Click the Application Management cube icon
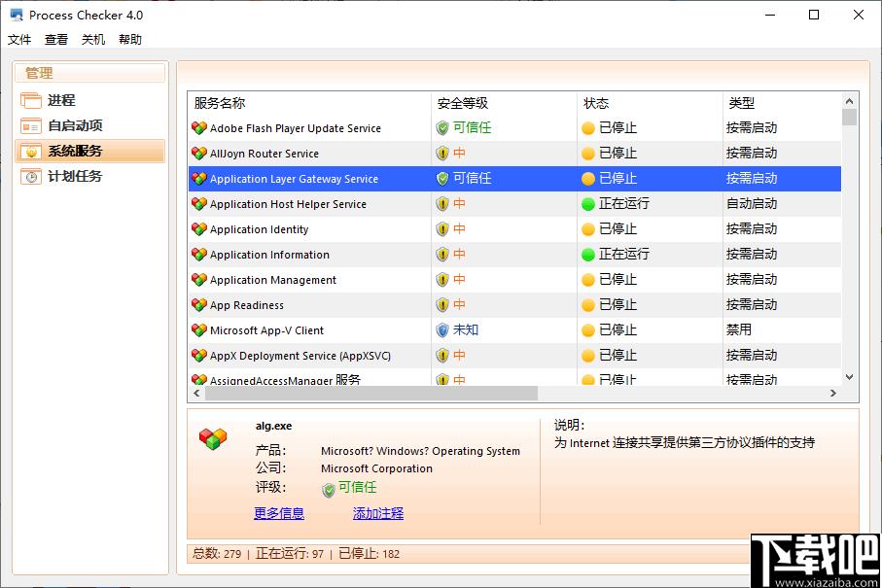This screenshot has width=882, height=588. (x=199, y=280)
